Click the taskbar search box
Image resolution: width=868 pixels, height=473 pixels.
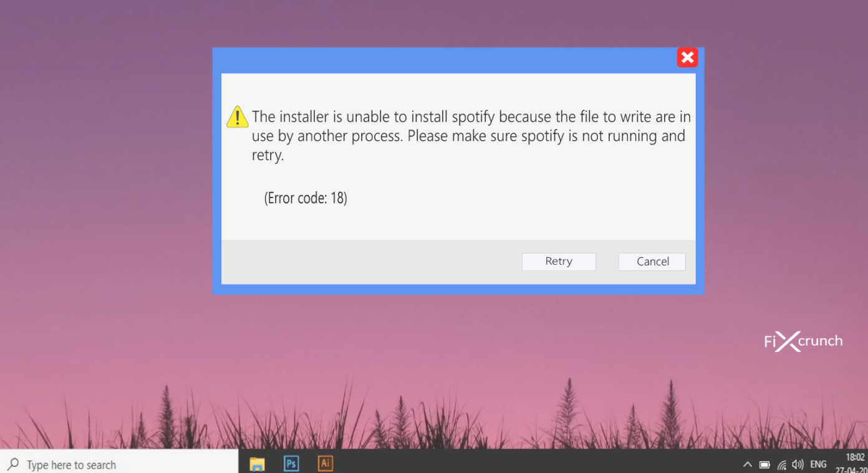tap(118, 462)
